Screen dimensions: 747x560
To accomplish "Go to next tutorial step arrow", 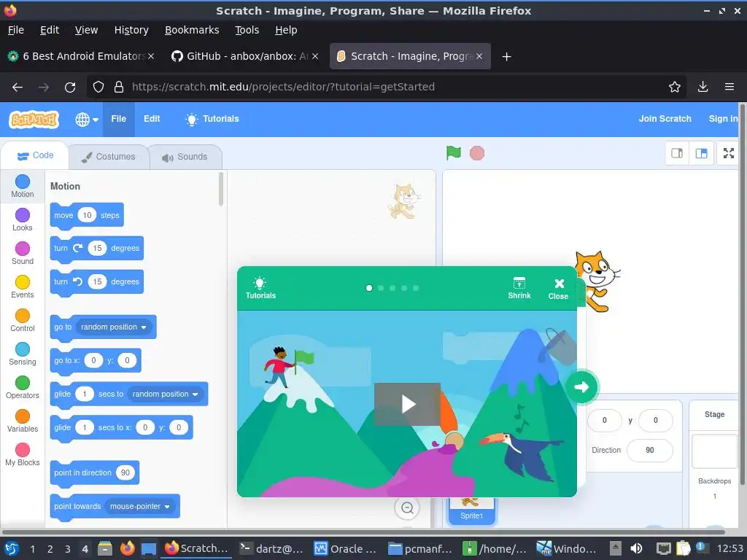I will click(581, 386).
